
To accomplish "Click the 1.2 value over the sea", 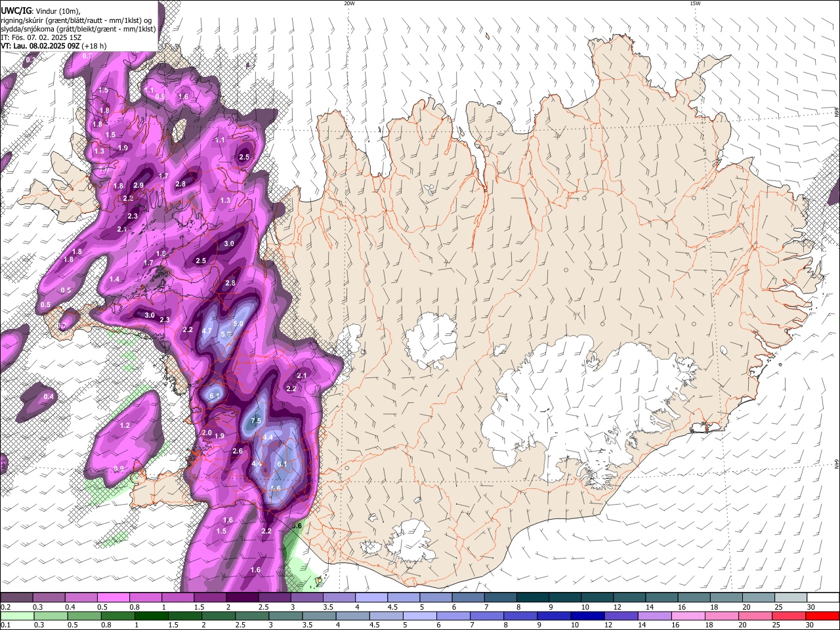I will click(125, 425).
